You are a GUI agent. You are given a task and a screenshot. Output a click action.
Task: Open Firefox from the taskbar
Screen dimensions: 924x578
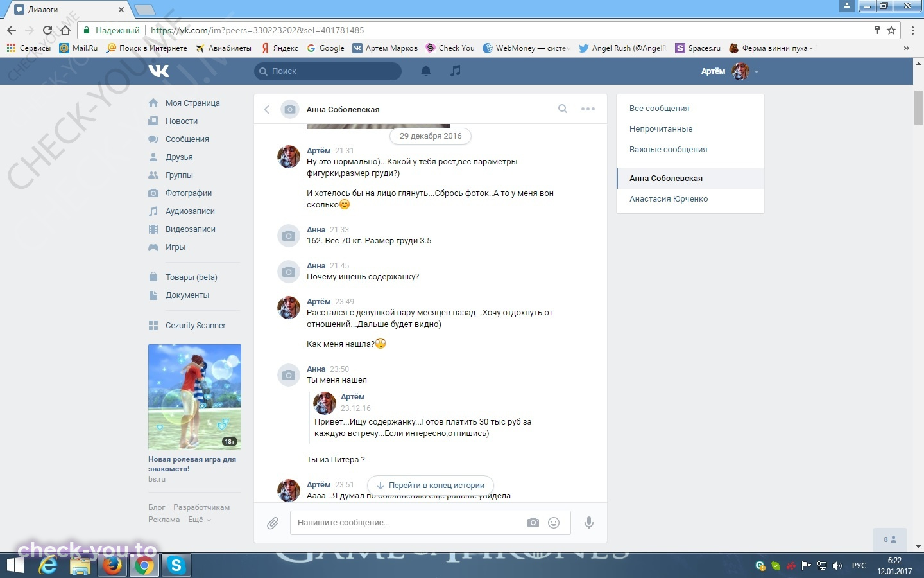tap(112, 565)
